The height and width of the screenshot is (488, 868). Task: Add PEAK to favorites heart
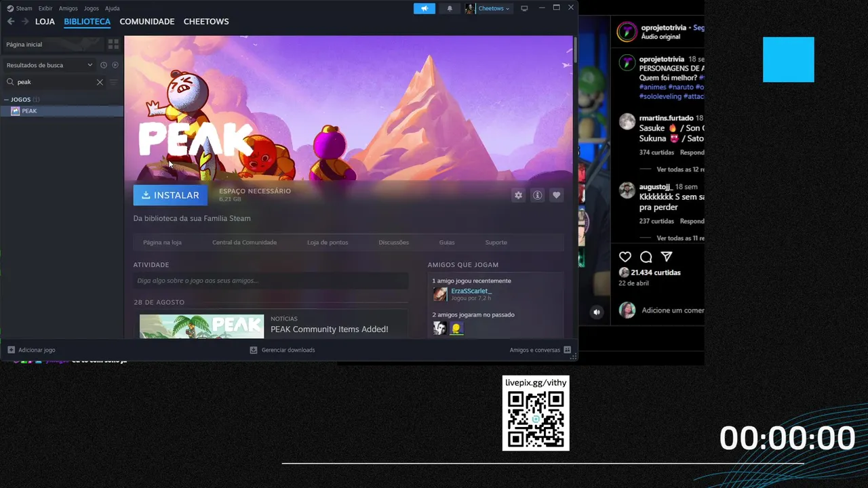[x=556, y=195]
